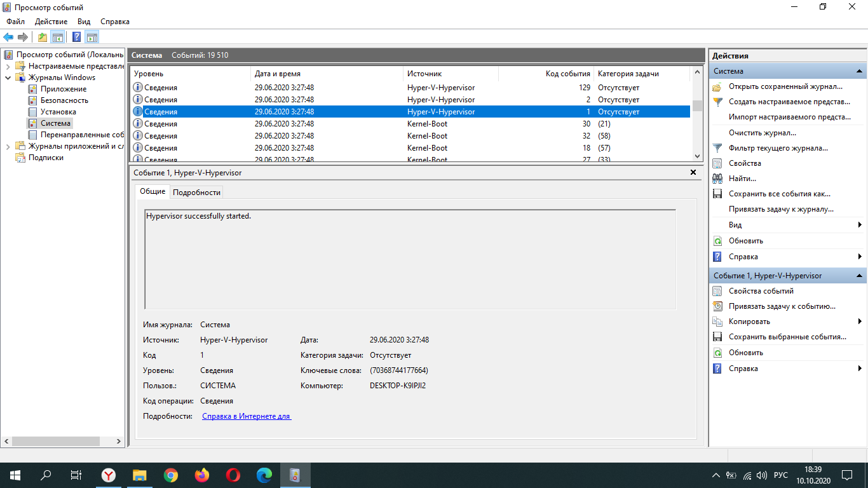Screen dimensions: 868x488
Task: Click the РУС language indicator in the tray
Action: tap(781, 475)
